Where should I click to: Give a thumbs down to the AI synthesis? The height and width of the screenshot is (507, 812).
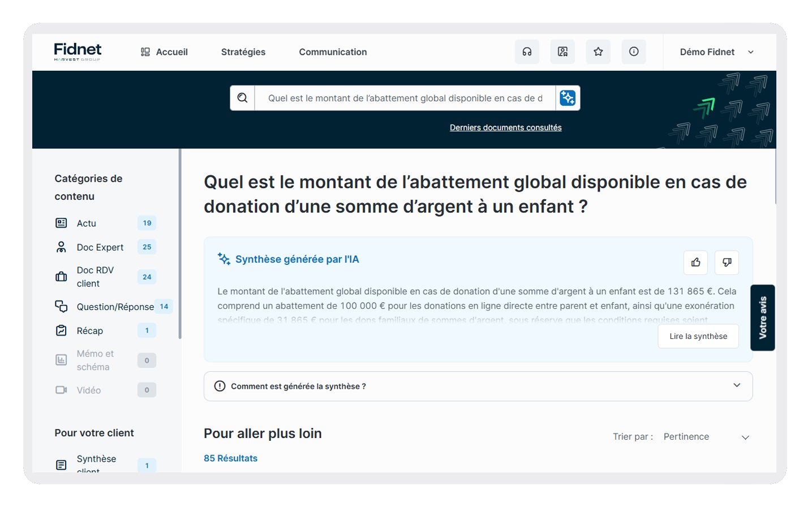[x=727, y=263]
